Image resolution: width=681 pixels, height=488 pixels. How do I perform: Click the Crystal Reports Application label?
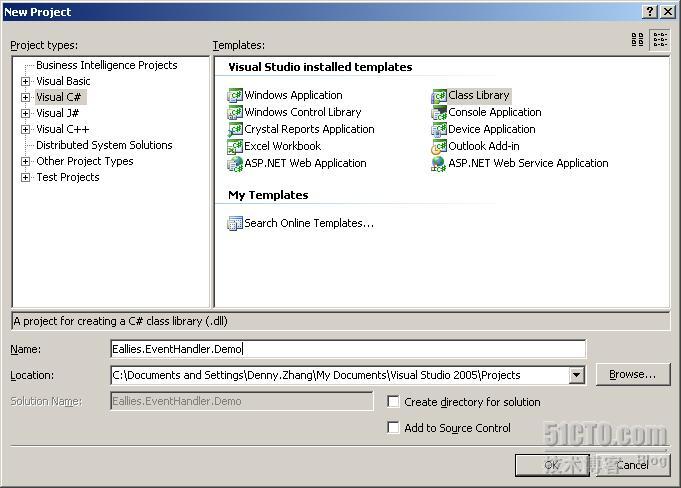pos(309,129)
